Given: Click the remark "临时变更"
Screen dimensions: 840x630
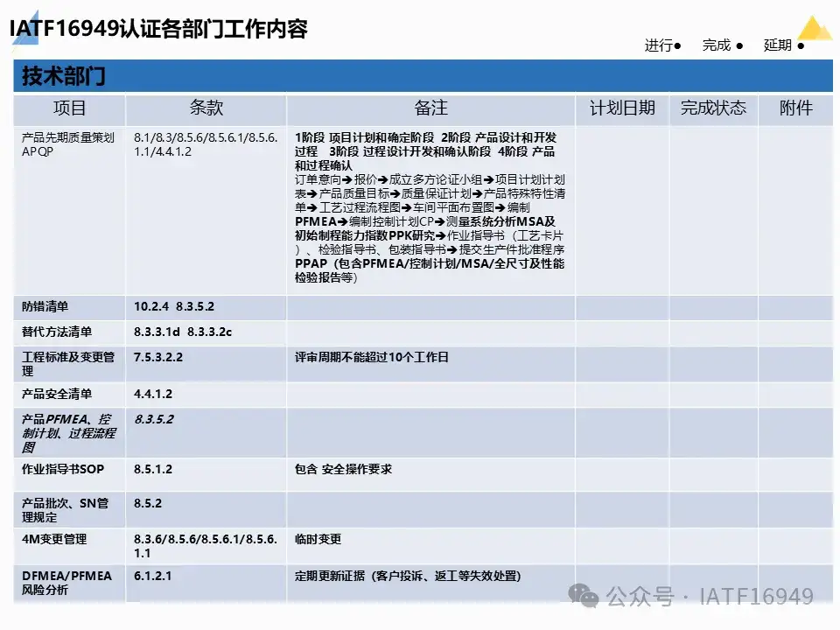Looking at the screenshot, I should pos(318,540).
